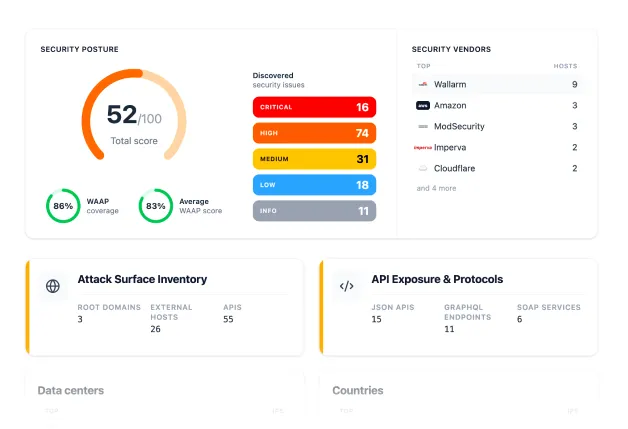Select the Wallarm row in Security Vendors
The image size is (628, 429).
(497, 84)
